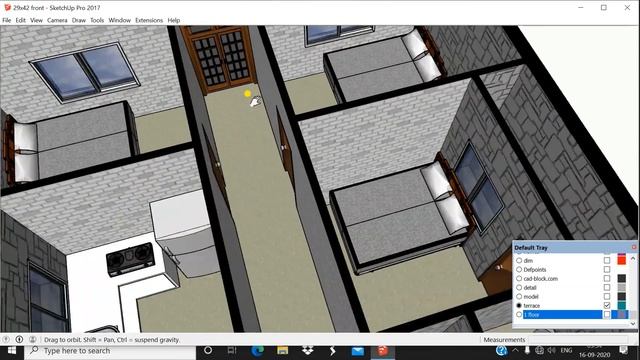The height and width of the screenshot is (360, 640).
Task: Open the View menu
Action: [x=36, y=20]
